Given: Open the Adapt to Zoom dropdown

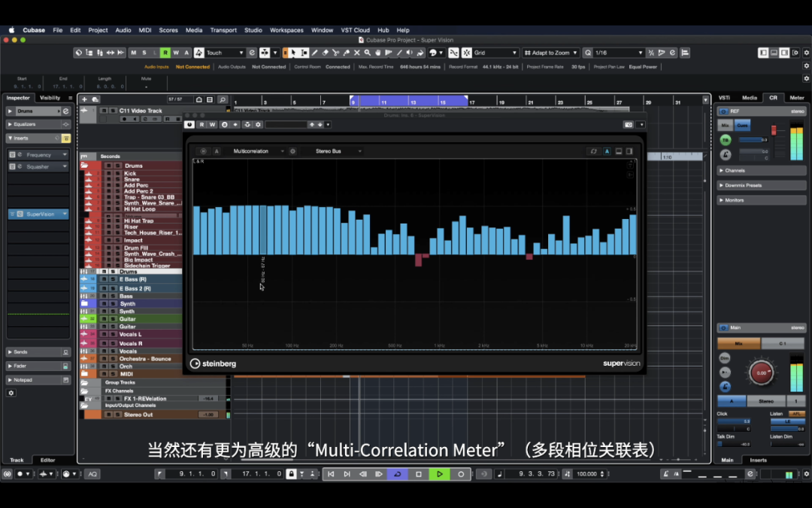Looking at the screenshot, I should [550, 53].
